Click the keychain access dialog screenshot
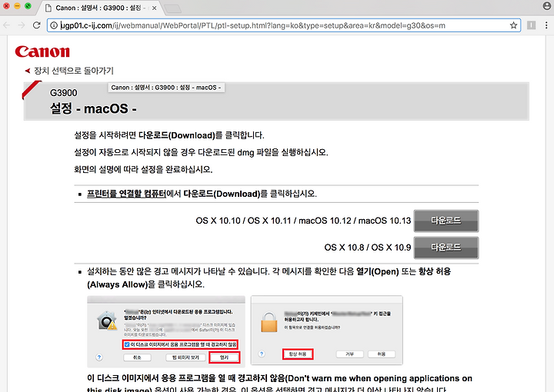The height and width of the screenshot is (392, 554). pyautogui.click(x=327, y=331)
